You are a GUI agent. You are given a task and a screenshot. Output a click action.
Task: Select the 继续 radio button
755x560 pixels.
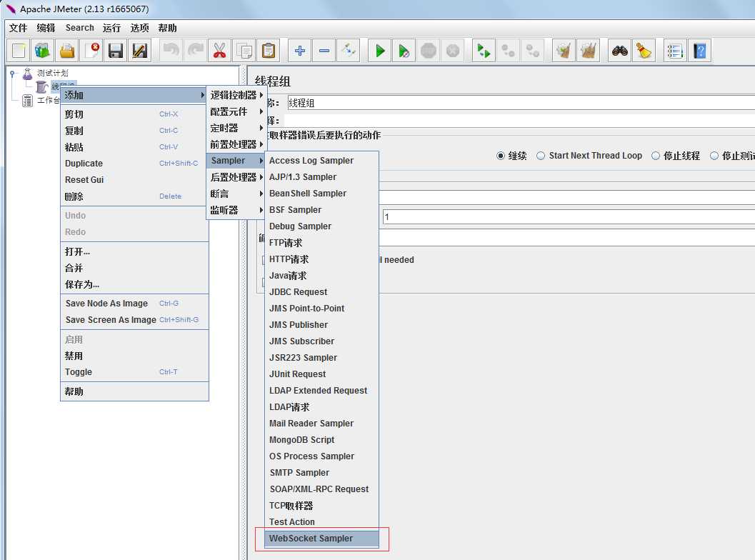(x=501, y=156)
